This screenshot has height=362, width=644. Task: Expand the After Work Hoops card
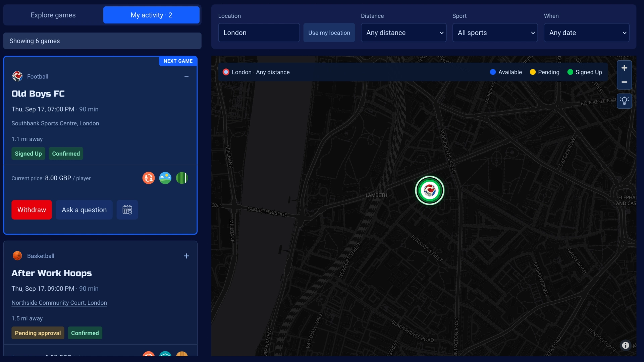186,256
